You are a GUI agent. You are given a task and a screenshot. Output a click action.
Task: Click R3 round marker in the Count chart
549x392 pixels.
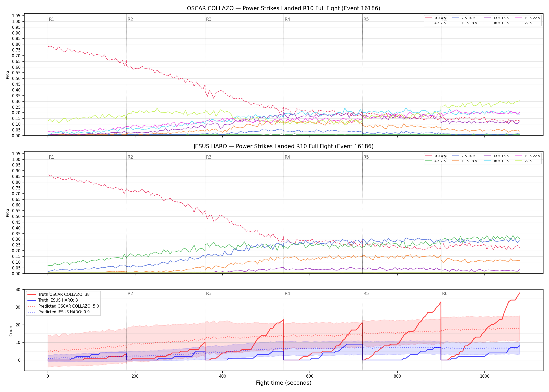pos(209,293)
